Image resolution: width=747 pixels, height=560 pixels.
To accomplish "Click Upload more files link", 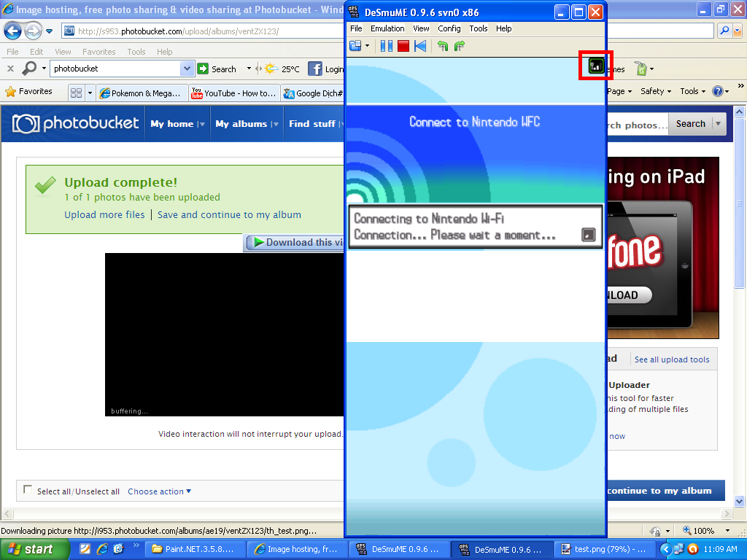I will 104,215.
